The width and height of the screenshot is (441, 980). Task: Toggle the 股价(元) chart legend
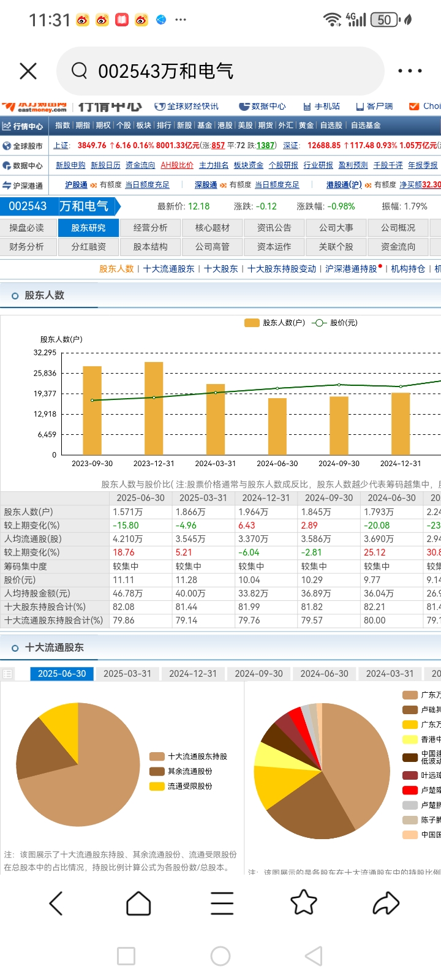pos(334,323)
